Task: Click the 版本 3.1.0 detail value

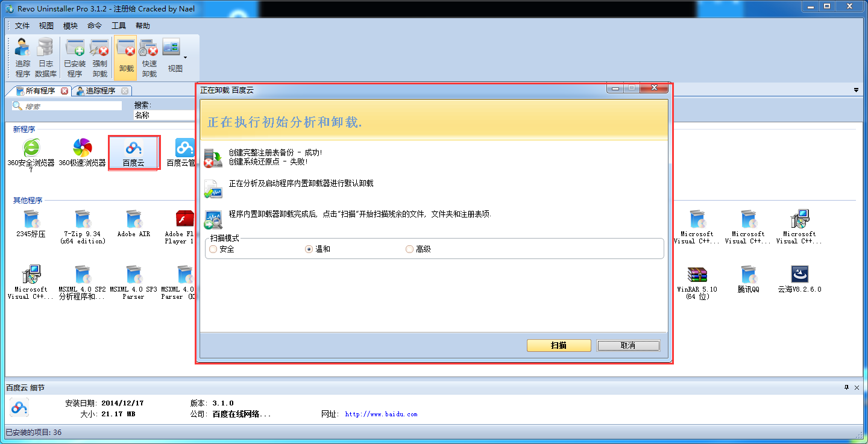Action: pyautogui.click(x=222, y=403)
